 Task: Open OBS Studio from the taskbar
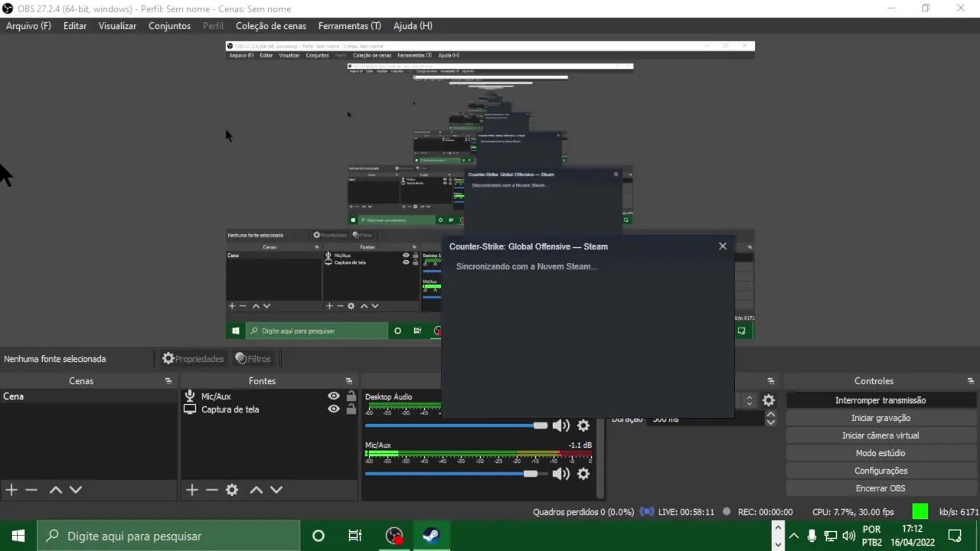394,536
